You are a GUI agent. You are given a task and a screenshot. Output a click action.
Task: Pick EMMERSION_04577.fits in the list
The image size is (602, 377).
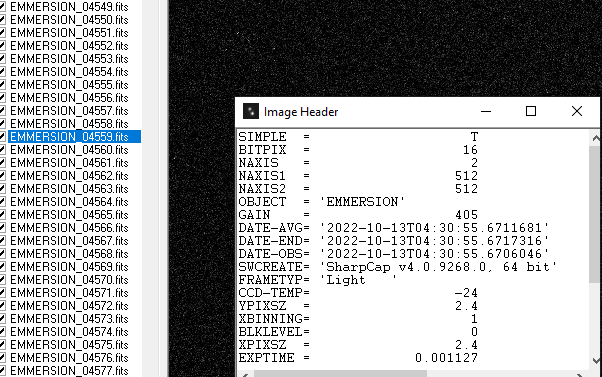coord(69,371)
